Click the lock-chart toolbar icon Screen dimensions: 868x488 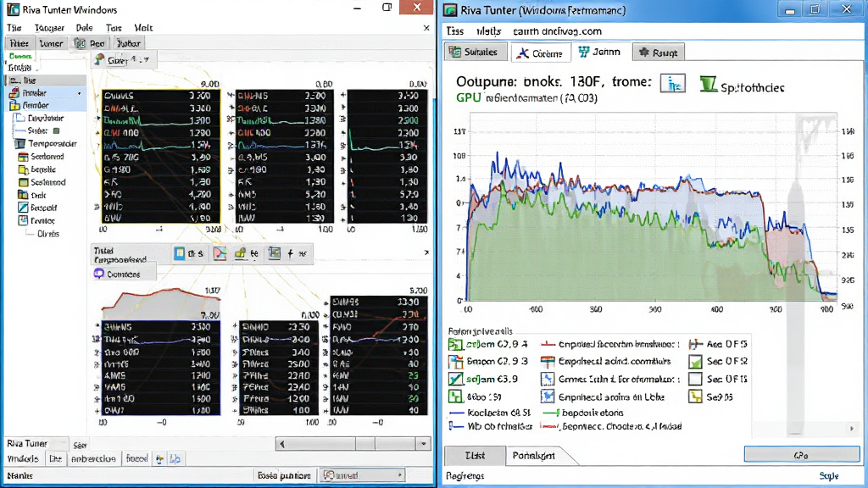pyautogui.click(x=240, y=253)
